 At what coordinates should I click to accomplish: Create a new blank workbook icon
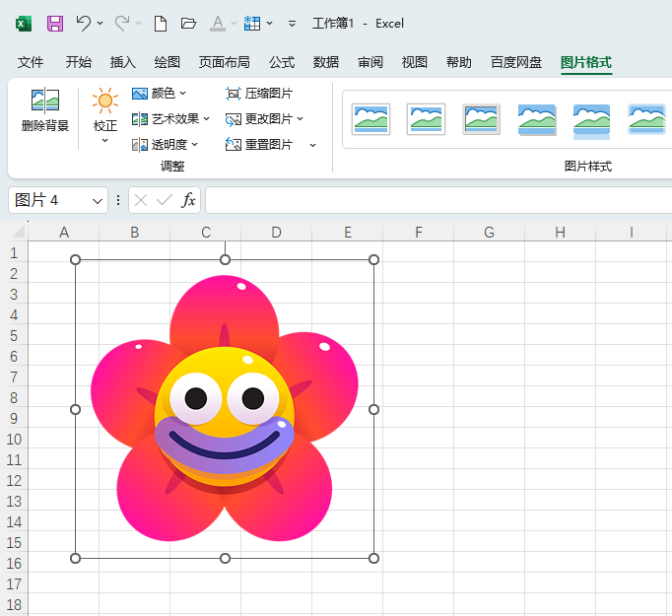(161, 23)
